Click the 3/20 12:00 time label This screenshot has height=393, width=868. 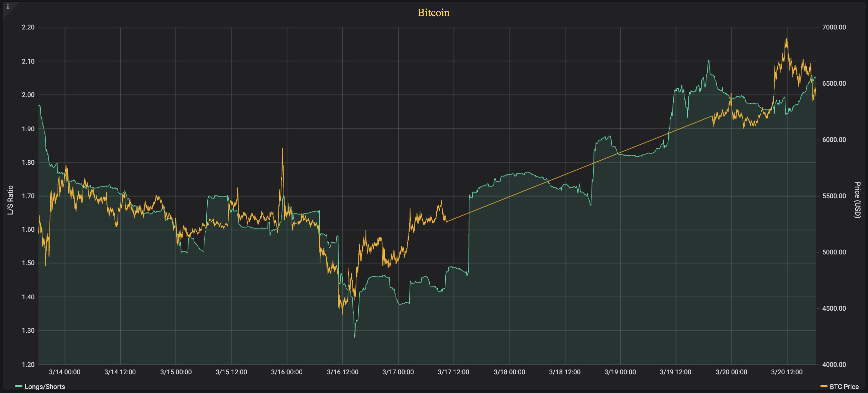(787, 372)
